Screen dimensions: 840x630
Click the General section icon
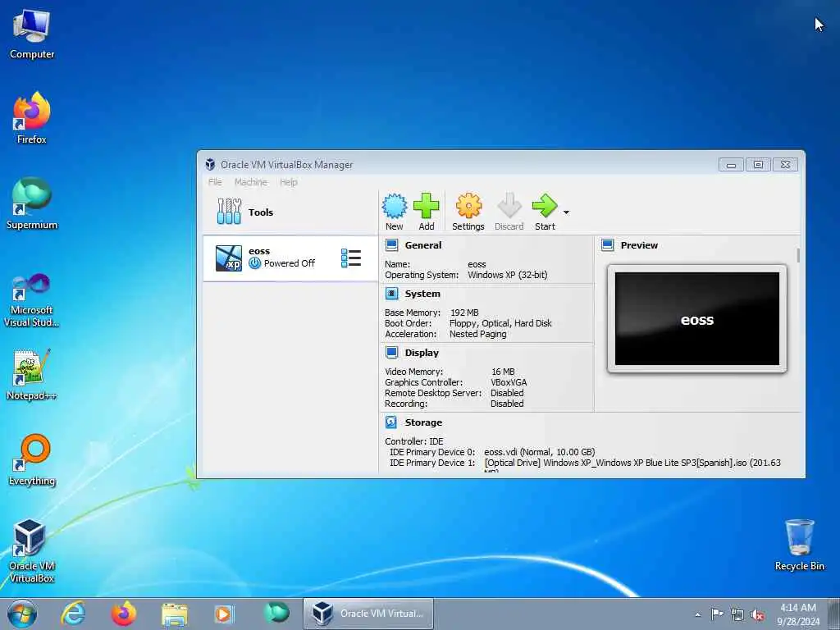coord(391,245)
